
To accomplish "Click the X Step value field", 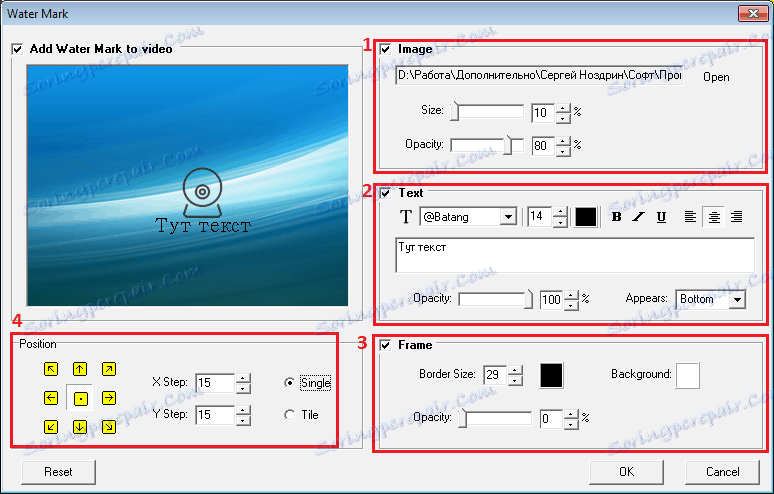I will [215, 383].
